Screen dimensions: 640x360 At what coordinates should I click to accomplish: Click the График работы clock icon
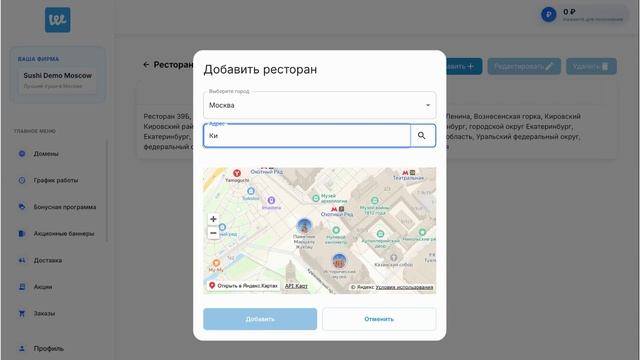pyautogui.click(x=22, y=180)
